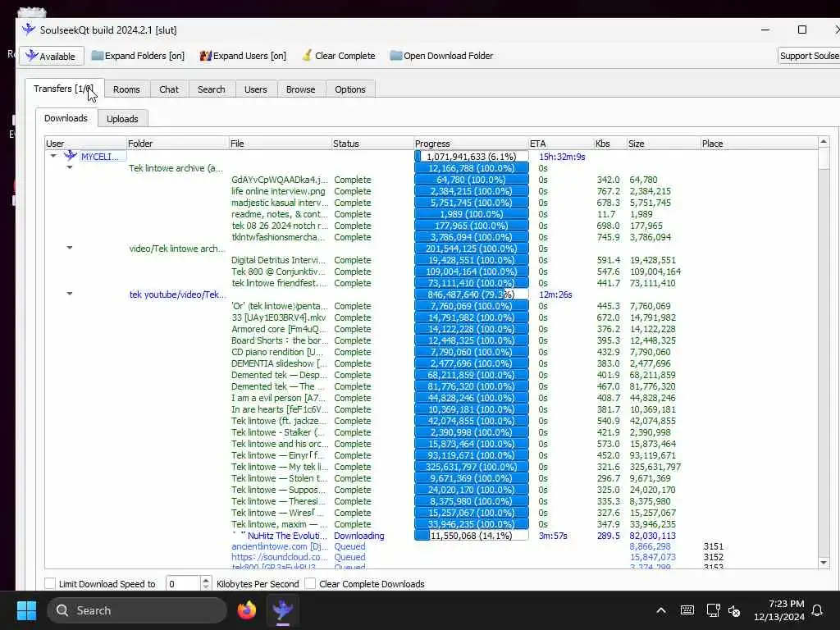Click the User column header
840x630 pixels.
[85, 144]
